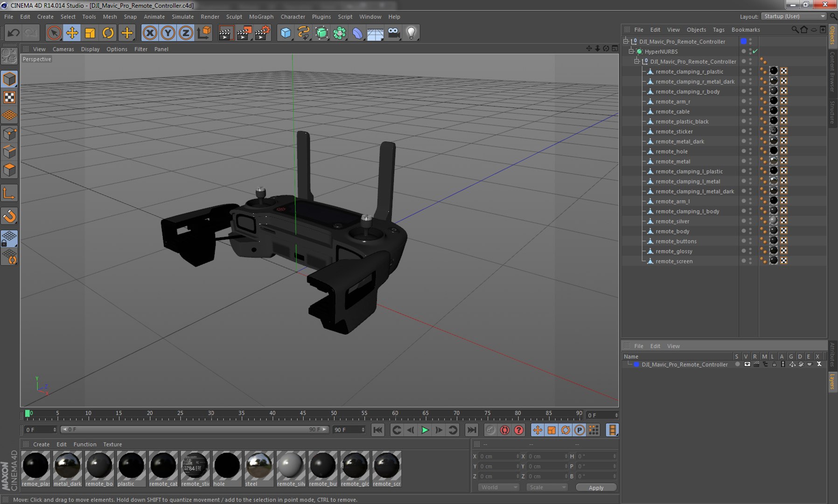
Task: Open the Tags menu in Objects manager
Action: click(x=719, y=29)
